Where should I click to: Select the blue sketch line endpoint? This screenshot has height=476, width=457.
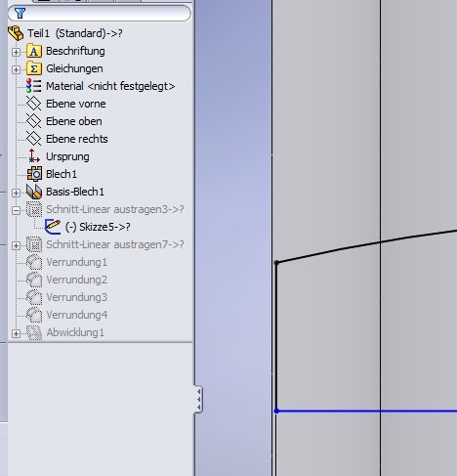click(276, 411)
